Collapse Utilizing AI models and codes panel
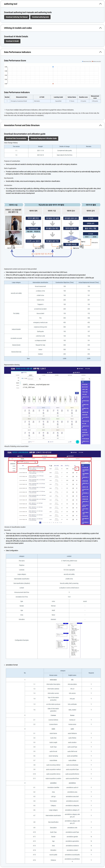The width and height of the screenshot is (105, 868). point(100,28)
